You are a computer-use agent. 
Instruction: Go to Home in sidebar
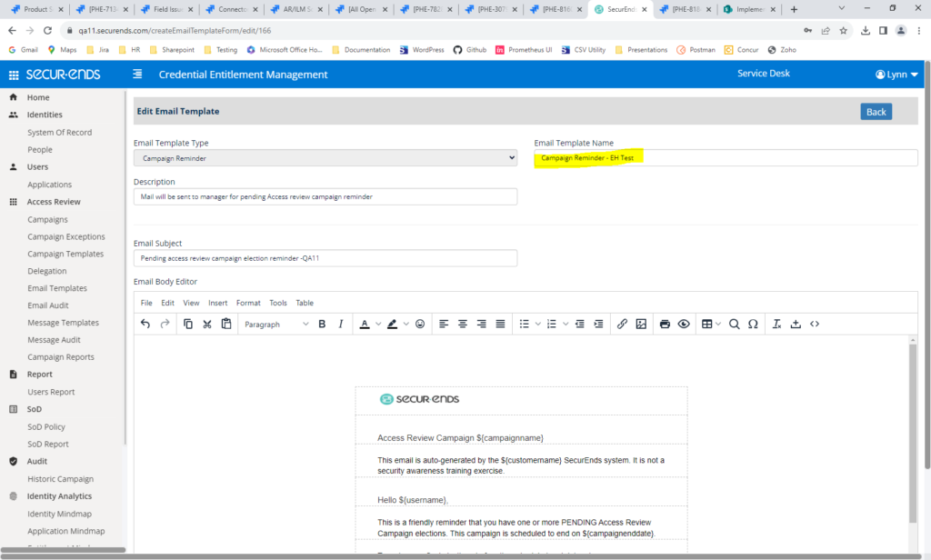38,97
